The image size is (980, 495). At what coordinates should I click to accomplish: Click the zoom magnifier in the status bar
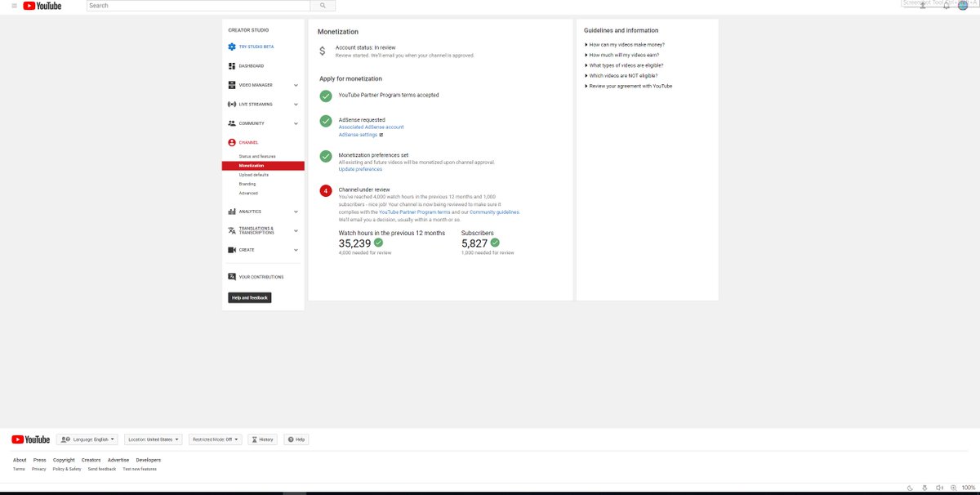point(953,487)
